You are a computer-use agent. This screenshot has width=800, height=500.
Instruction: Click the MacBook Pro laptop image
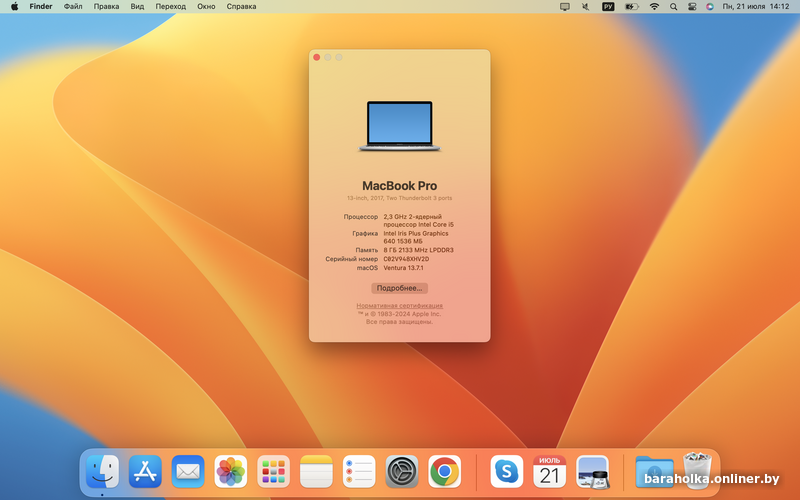399,126
